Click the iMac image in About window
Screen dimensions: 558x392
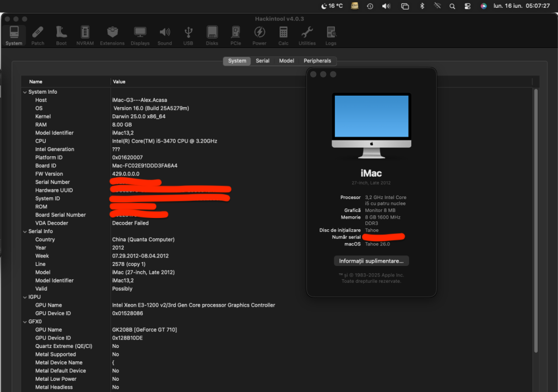pos(371,125)
